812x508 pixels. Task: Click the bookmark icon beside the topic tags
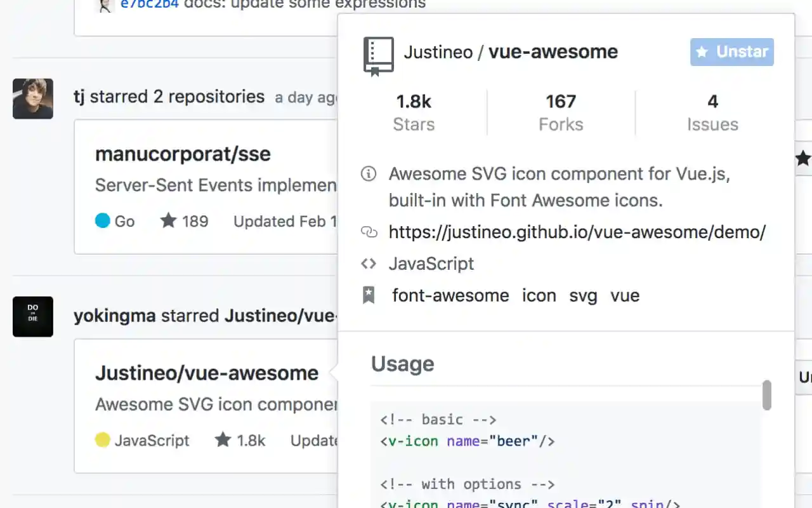click(369, 294)
